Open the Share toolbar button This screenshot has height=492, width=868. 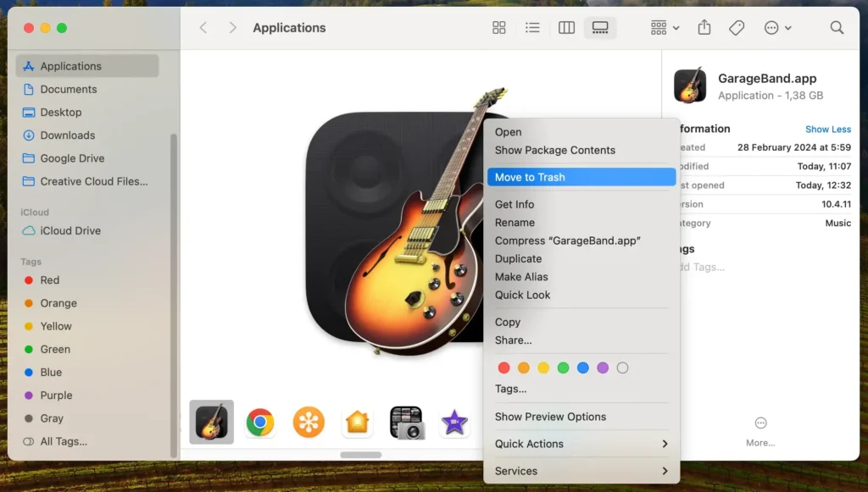click(x=704, y=27)
